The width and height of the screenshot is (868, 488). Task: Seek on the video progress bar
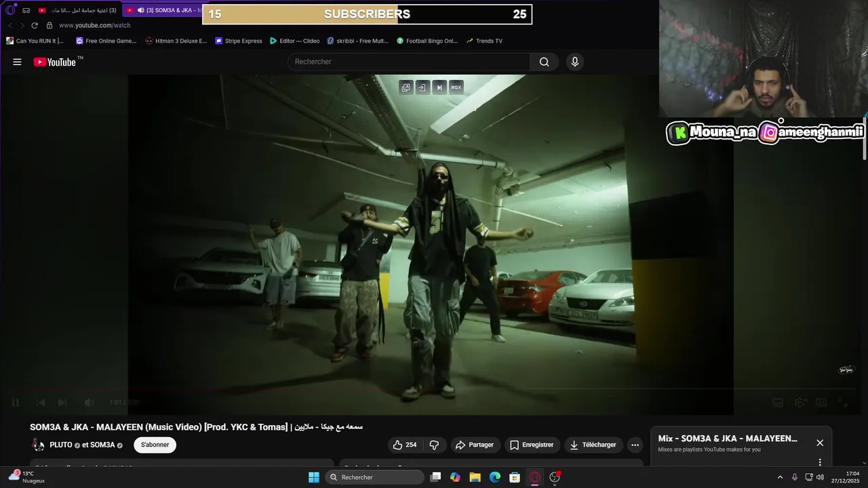434,390
